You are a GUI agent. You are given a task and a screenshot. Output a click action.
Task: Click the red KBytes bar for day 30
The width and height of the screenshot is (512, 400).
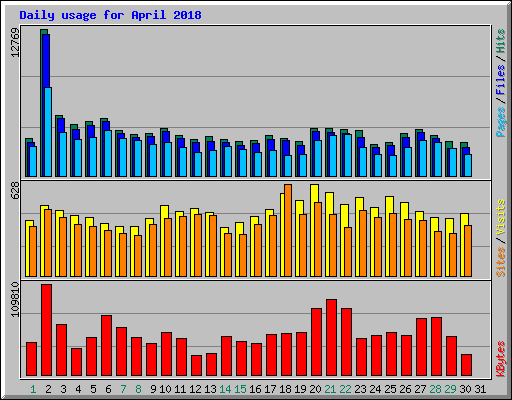(x=466, y=365)
